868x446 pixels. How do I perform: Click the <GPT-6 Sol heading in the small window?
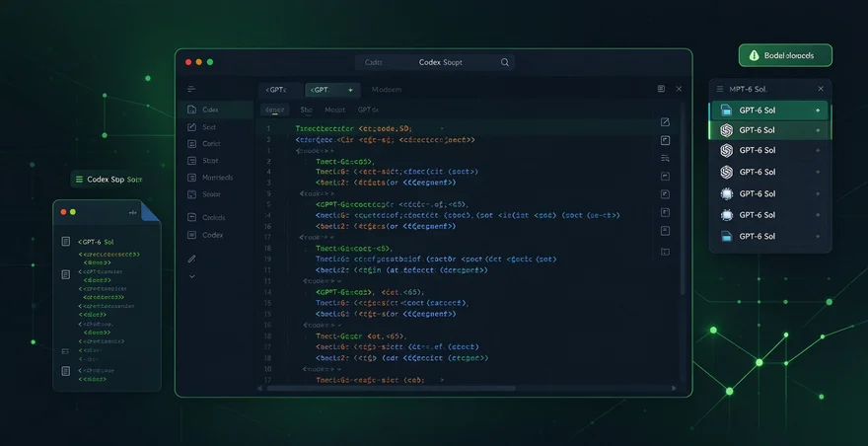(x=96, y=242)
